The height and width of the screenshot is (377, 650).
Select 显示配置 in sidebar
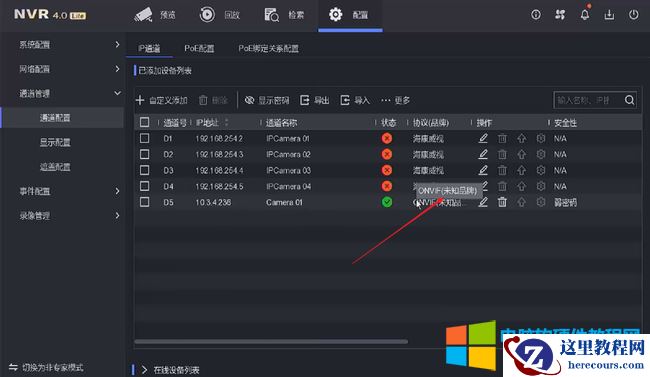point(55,142)
